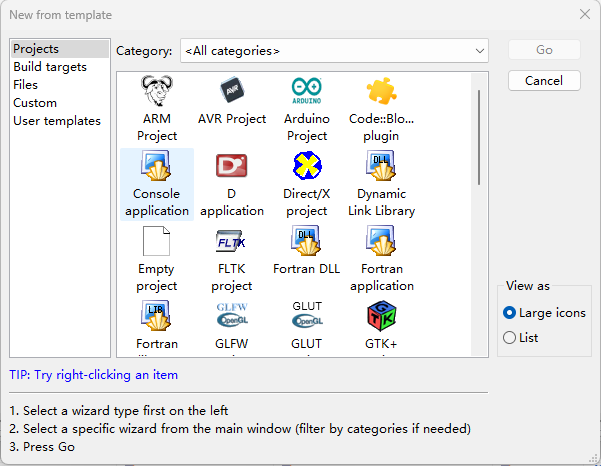Choose the Arduino Project icon
This screenshot has height=466, width=601.
pos(307,91)
